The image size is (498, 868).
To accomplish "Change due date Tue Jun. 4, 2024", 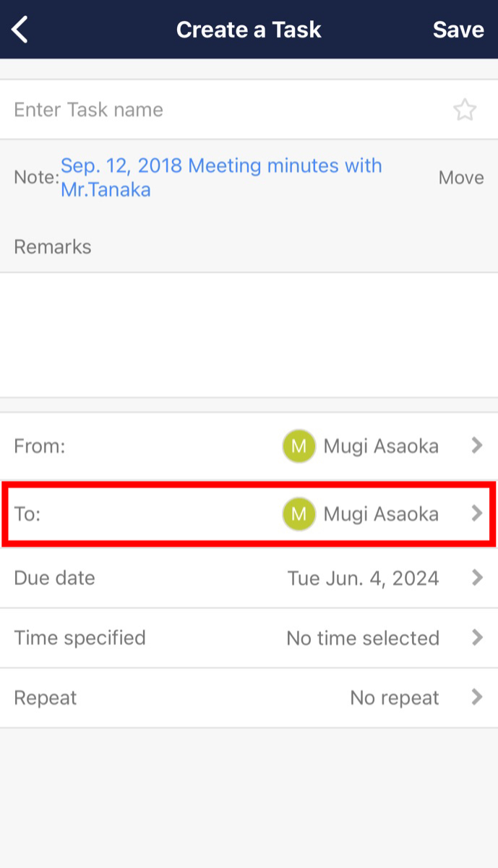I will [362, 577].
